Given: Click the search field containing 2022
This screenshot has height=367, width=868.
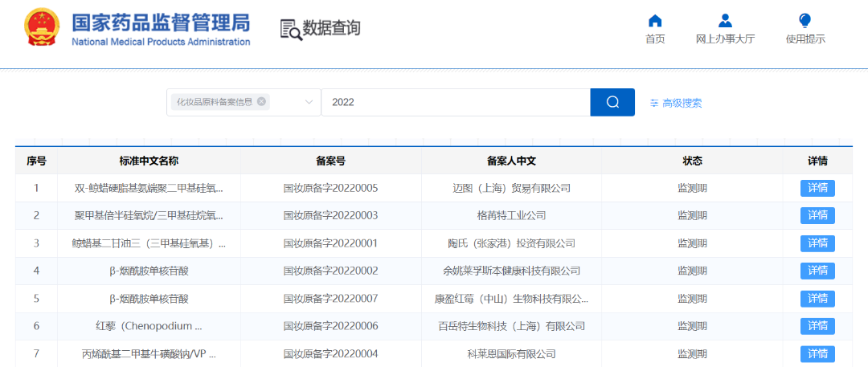Looking at the screenshot, I should pyautogui.click(x=456, y=102).
